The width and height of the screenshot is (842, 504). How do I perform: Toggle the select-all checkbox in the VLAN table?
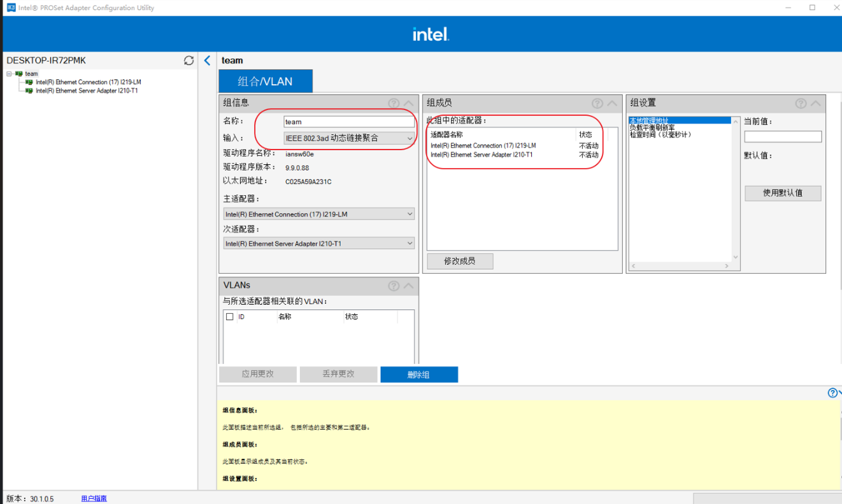click(x=230, y=316)
